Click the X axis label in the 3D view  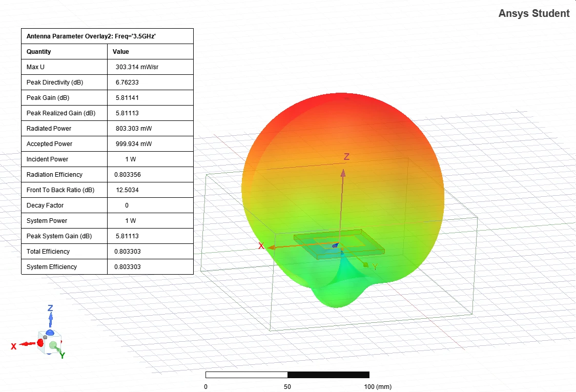point(261,246)
